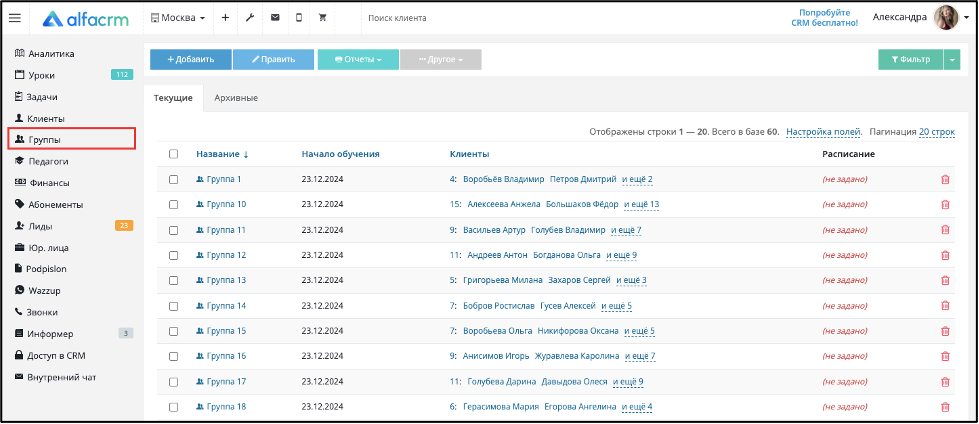The height and width of the screenshot is (424, 979).
Task: Check the box for Группа 1
Action: [174, 179]
